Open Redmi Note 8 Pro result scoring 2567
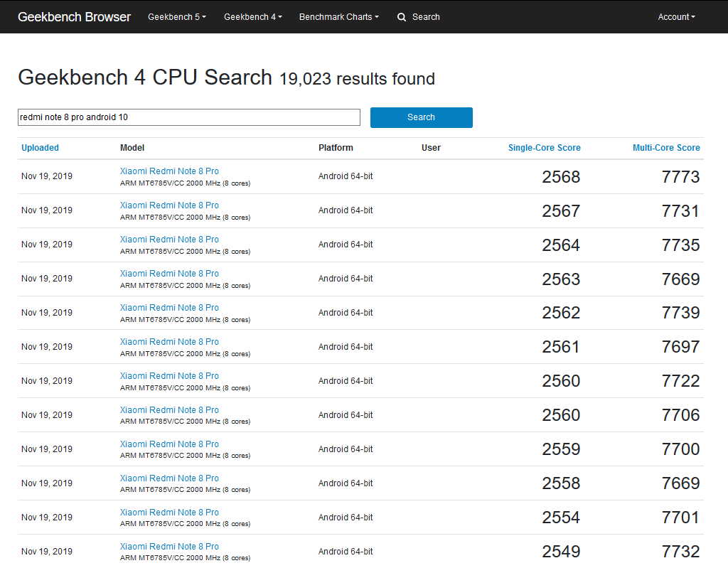This screenshot has width=728, height=568. point(169,205)
